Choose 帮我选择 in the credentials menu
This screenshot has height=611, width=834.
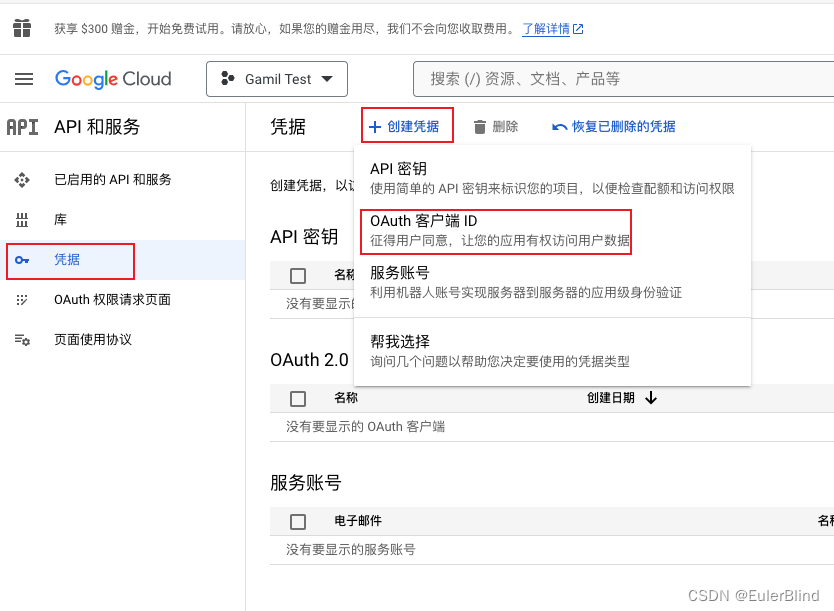(x=552, y=351)
